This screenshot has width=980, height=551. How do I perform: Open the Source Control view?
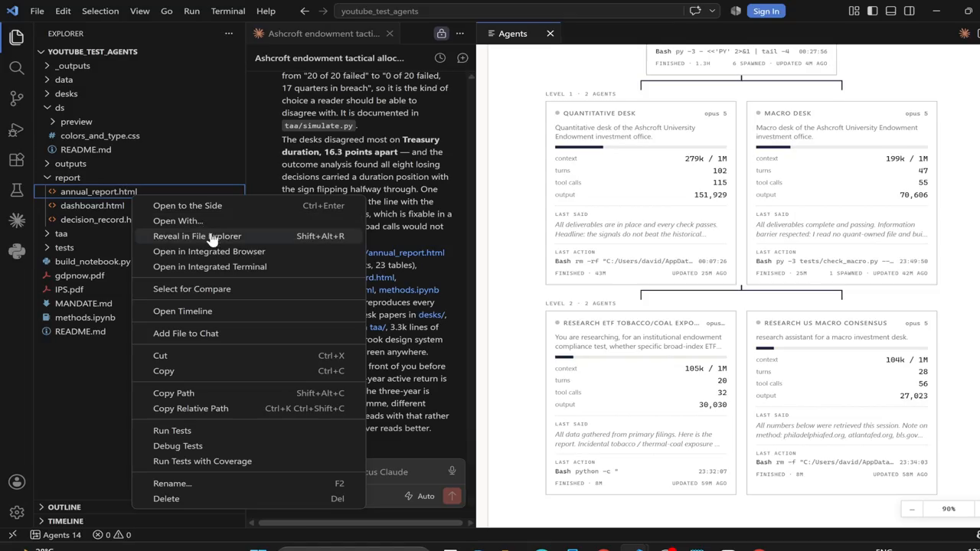[x=17, y=99]
